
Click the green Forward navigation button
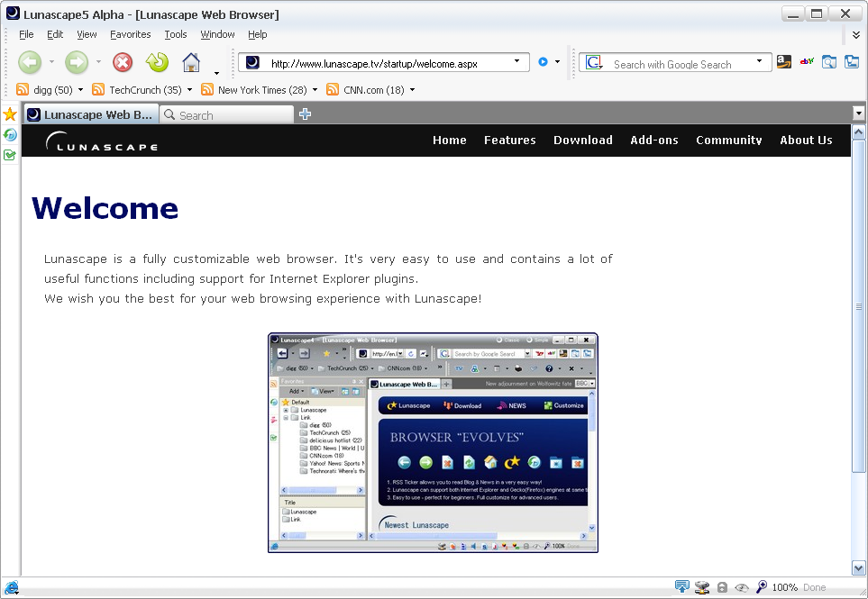(77, 62)
